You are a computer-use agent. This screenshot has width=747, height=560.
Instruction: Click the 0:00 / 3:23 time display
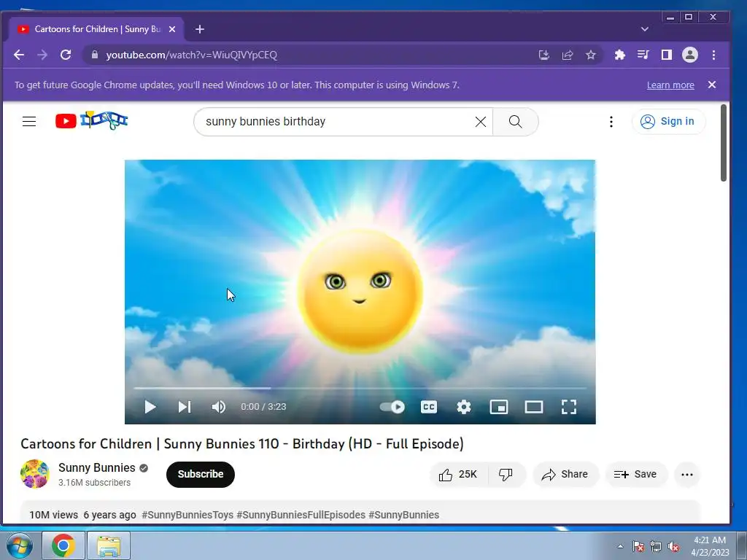263,407
